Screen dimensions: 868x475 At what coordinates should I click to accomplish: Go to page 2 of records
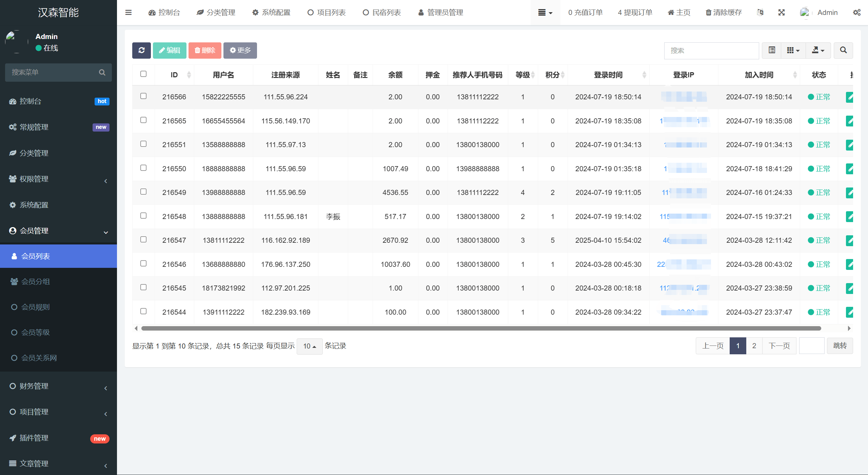click(x=754, y=346)
